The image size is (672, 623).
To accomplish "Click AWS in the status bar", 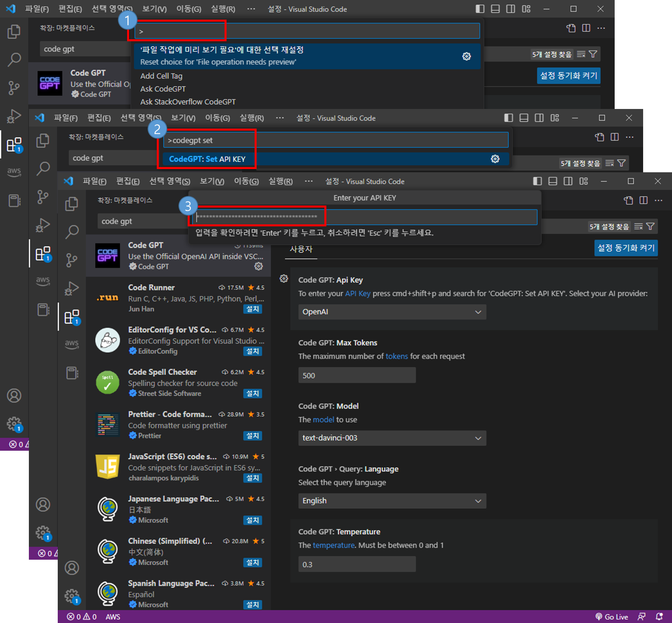I will pyautogui.click(x=113, y=617).
